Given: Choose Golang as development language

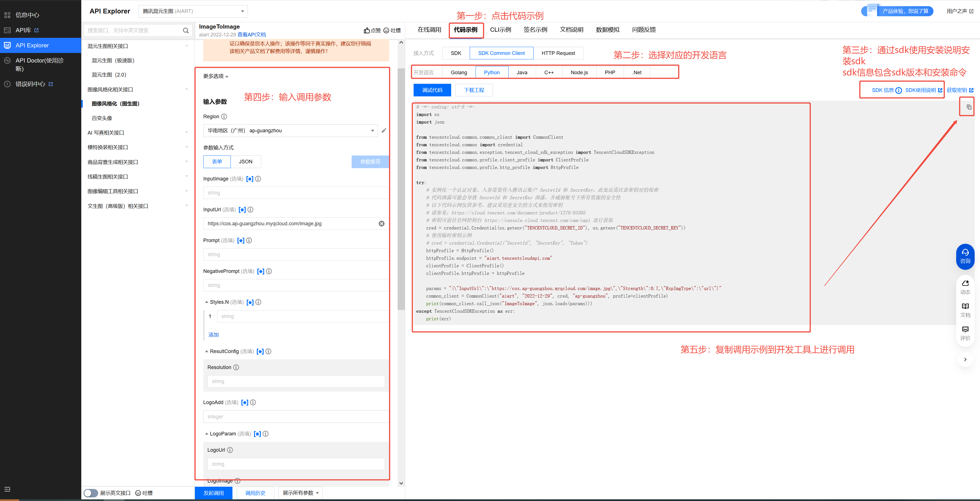Looking at the screenshot, I should 459,73.
